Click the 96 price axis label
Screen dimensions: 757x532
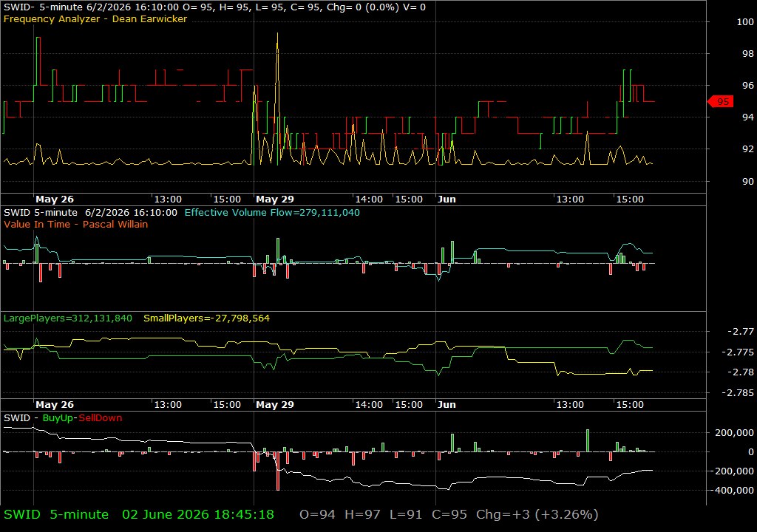coord(748,86)
